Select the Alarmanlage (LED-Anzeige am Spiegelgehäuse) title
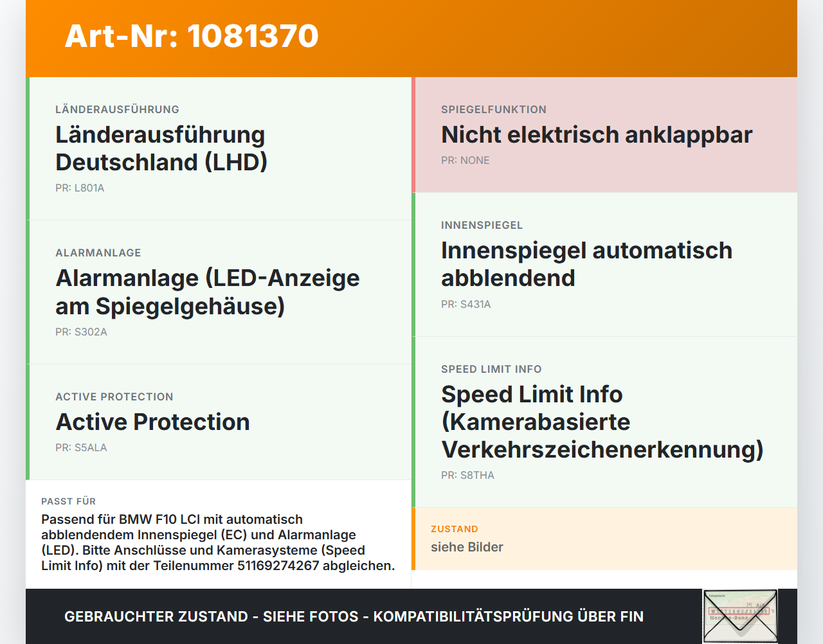The image size is (823, 644). (208, 292)
